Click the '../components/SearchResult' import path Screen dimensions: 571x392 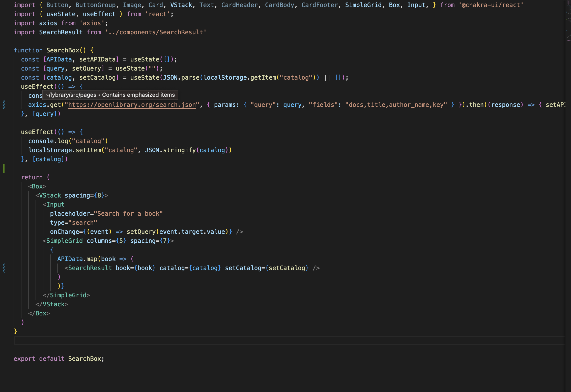pyautogui.click(x=156, y=32)
